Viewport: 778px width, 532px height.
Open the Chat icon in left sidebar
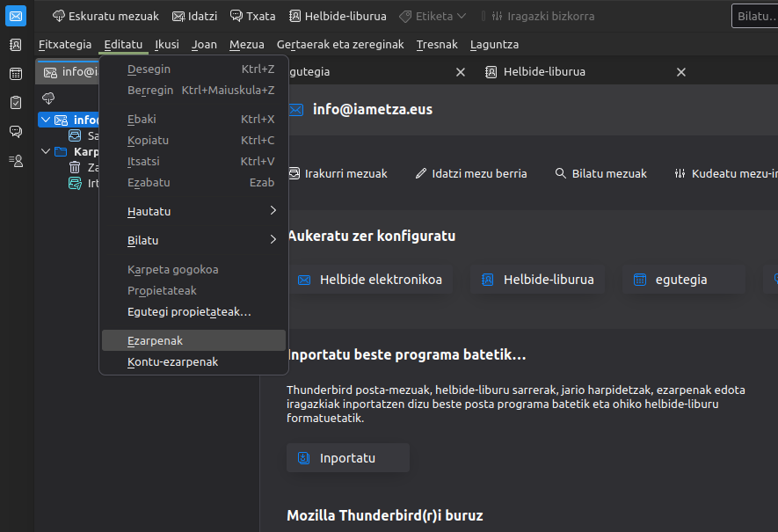pos(16,132)
